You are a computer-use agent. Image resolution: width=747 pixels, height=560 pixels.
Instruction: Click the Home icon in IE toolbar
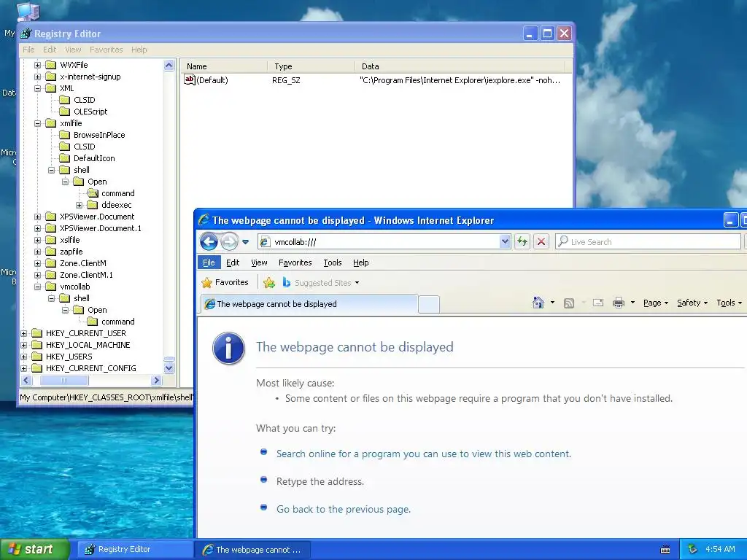click(x=538, y=303)
